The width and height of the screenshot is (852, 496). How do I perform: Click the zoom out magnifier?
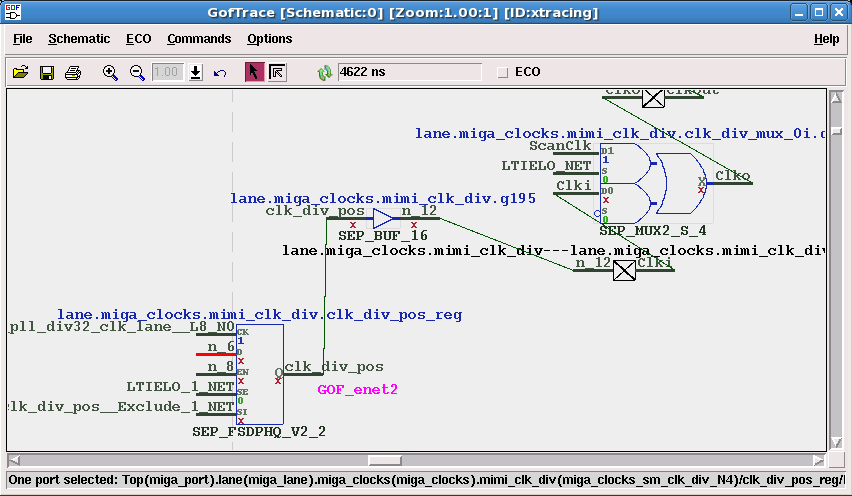[137, 72]
